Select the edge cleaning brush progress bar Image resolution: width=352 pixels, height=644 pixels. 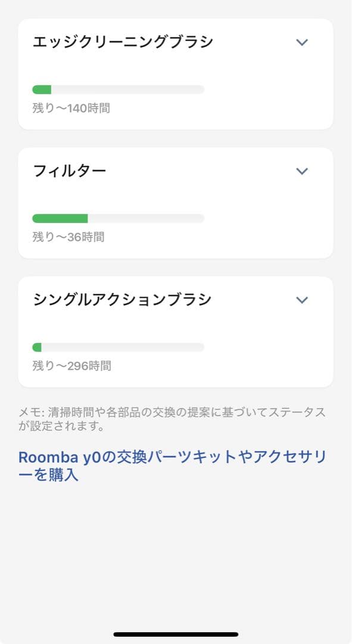click(119, 88)
